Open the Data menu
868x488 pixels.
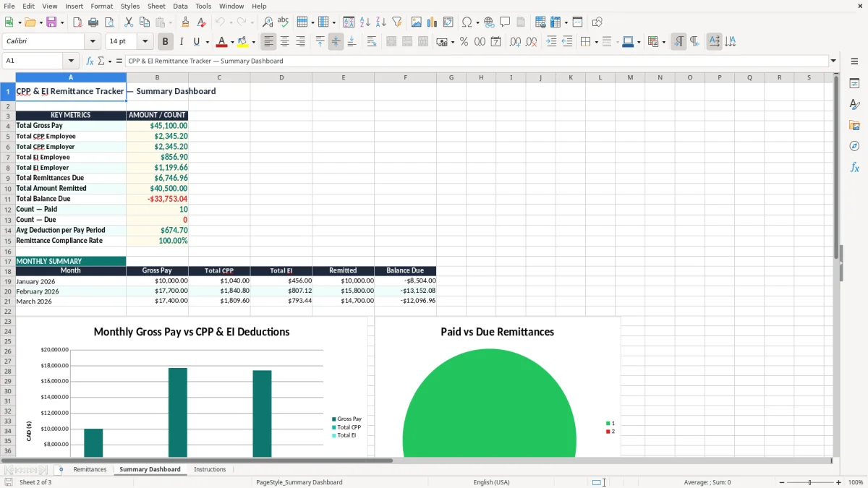tap(180, 6)
